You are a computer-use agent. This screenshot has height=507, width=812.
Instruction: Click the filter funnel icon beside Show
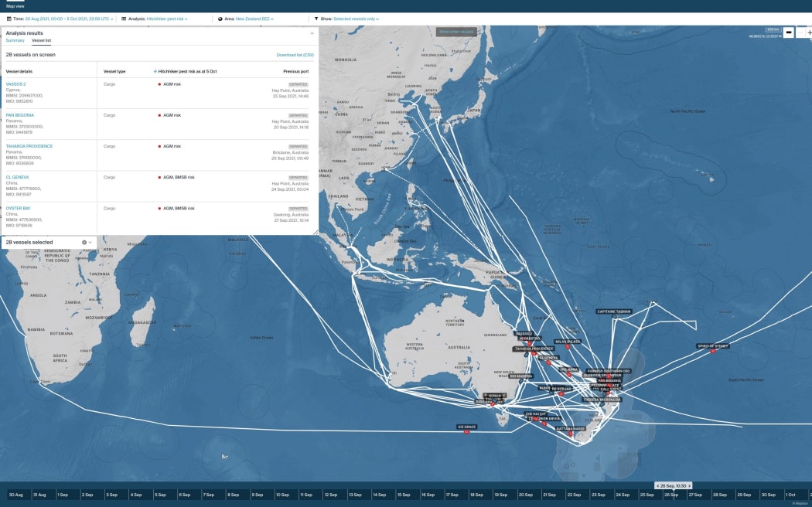(316, 19)
